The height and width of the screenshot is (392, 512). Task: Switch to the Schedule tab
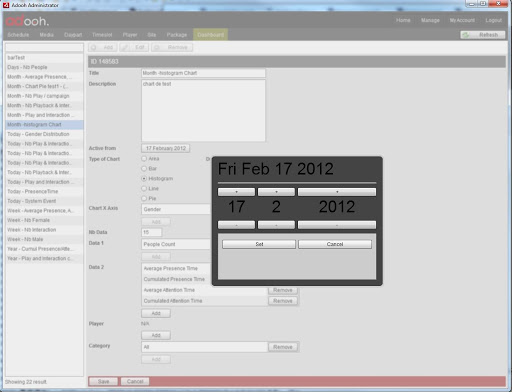pos(18,35)
